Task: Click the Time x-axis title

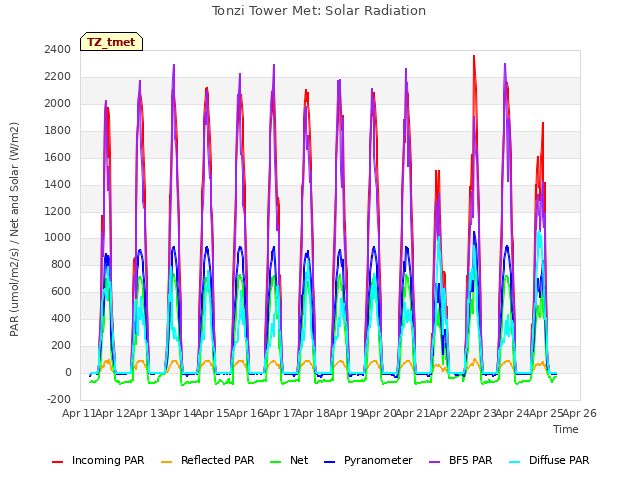Action: [566, 429]
